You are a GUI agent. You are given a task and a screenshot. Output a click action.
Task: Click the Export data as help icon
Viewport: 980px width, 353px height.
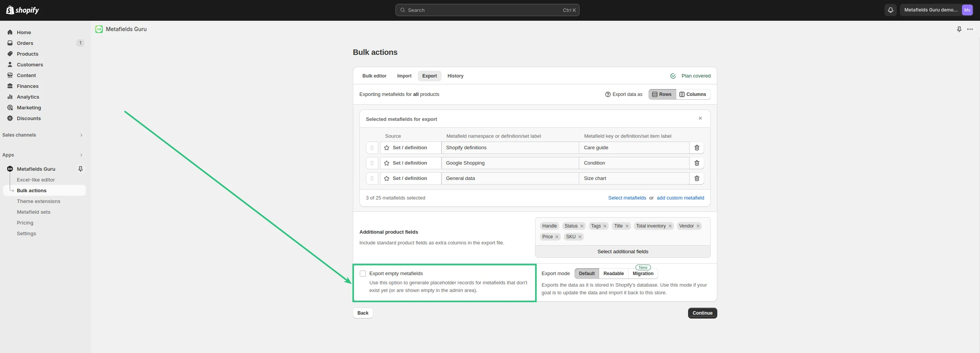click(x=608, y=94)
